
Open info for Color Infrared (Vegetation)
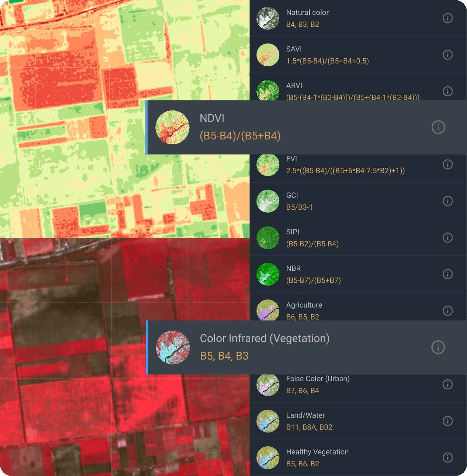438,347
